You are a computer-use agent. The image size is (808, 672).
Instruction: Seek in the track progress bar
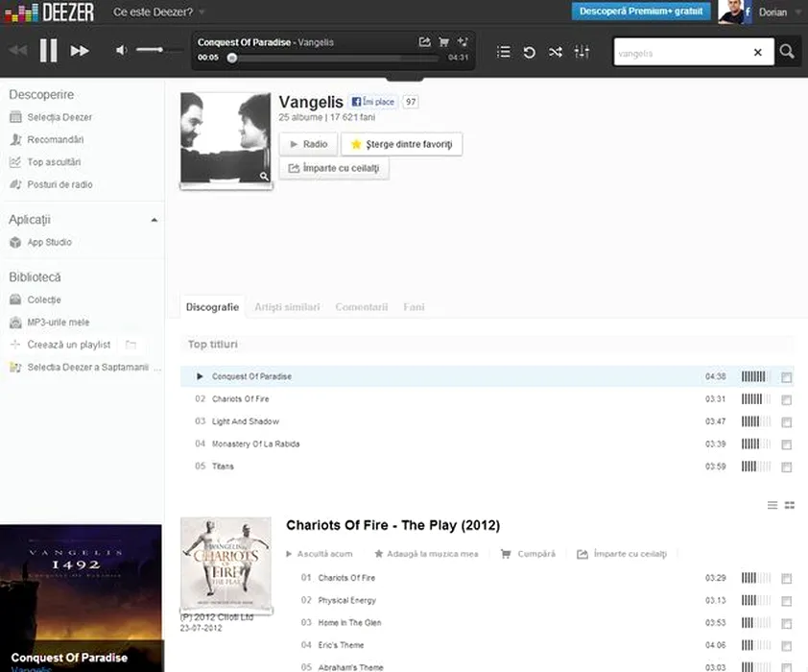[x=335, y=59]
